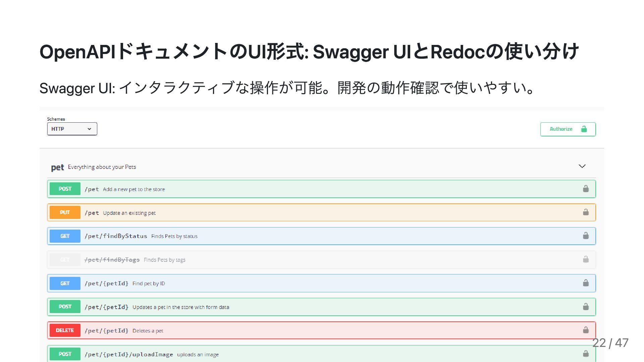Click the pet tag heading
The width and height of the screenshot is (644, 362).
[x=57, y=167]
